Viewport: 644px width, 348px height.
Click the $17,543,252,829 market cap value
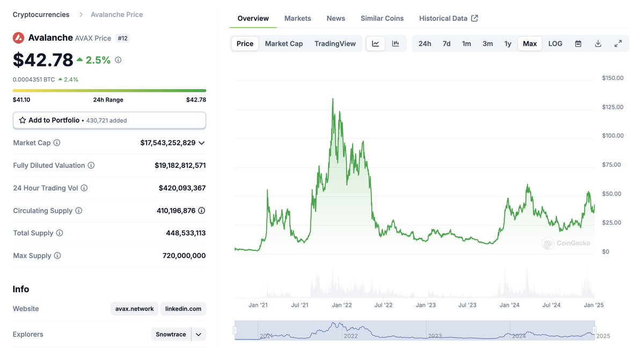point(168,143)
